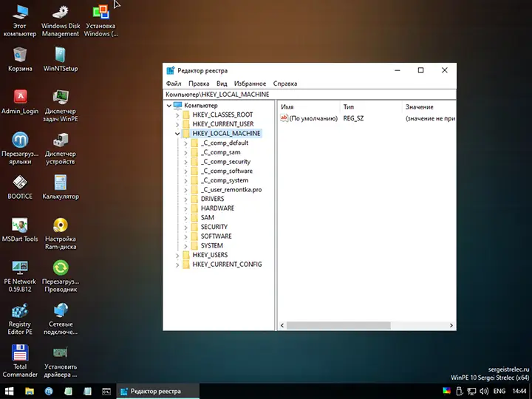
Task: Select the _C_comp_security key
Action: point(225,162)
